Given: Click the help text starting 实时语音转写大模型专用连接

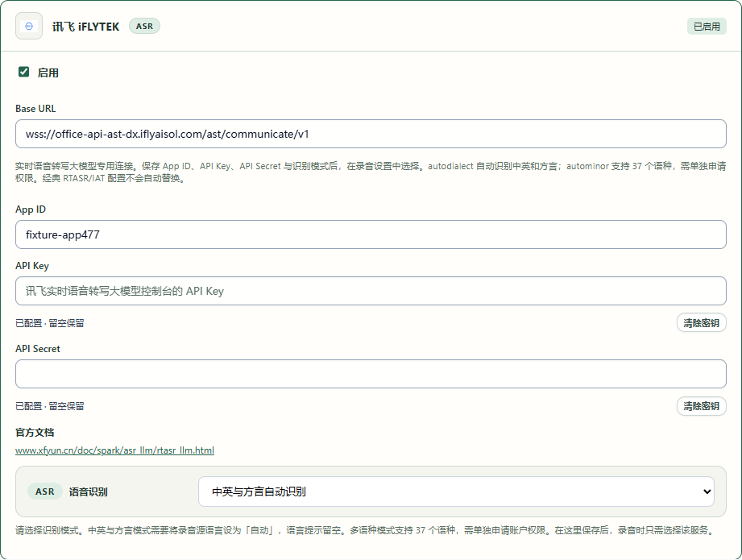Looking at the screenshot, I should coord(371,172).
